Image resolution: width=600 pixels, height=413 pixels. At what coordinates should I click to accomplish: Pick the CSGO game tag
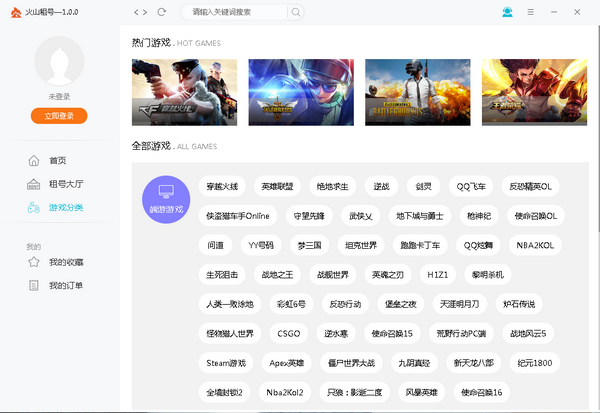pos(289,333)
